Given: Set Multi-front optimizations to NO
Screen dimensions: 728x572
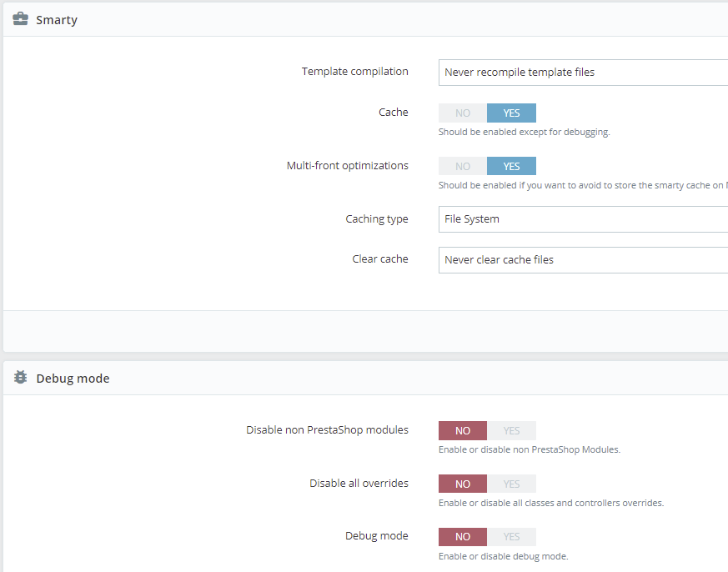Looking at the screenshot, I should coord(463,166).
